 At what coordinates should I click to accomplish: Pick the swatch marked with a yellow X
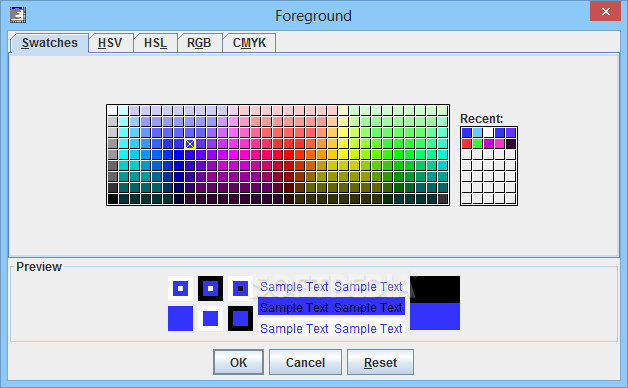[190, 144]
